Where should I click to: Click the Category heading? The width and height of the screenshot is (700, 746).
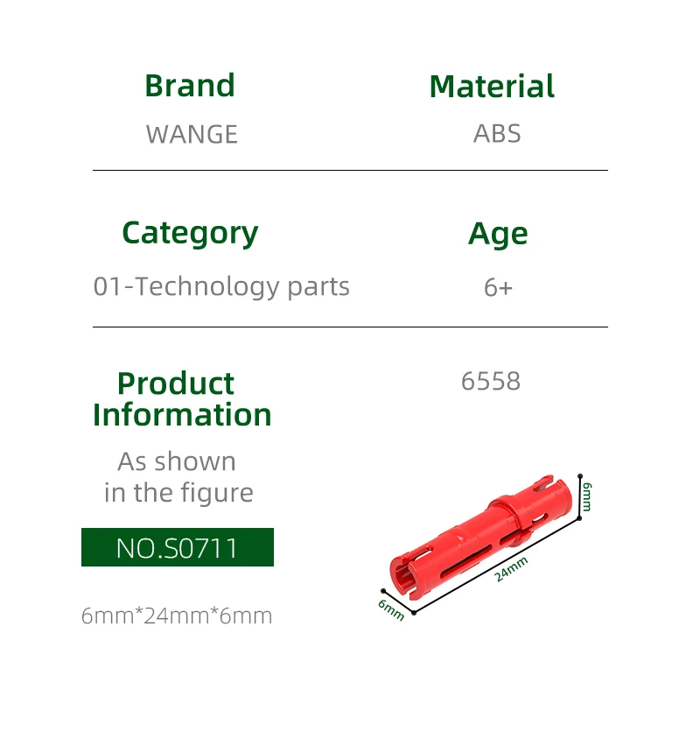click(190, 233)
